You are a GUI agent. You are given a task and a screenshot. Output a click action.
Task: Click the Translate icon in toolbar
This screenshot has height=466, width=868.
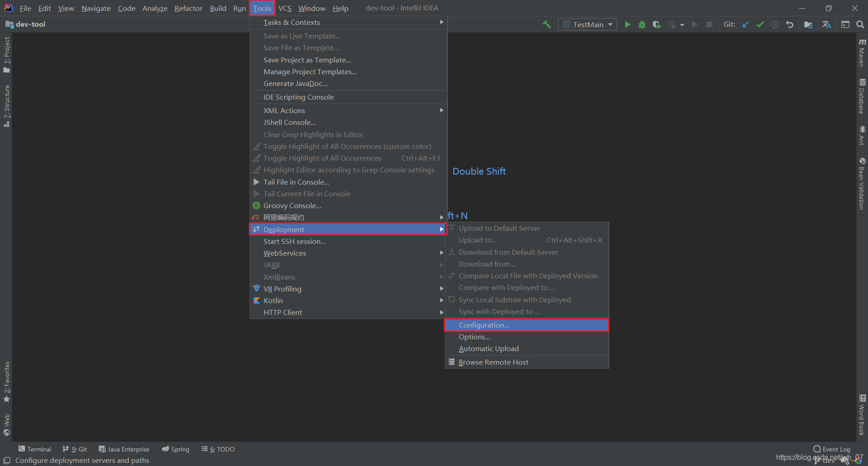pyautogui.click(x=827, y=24)
